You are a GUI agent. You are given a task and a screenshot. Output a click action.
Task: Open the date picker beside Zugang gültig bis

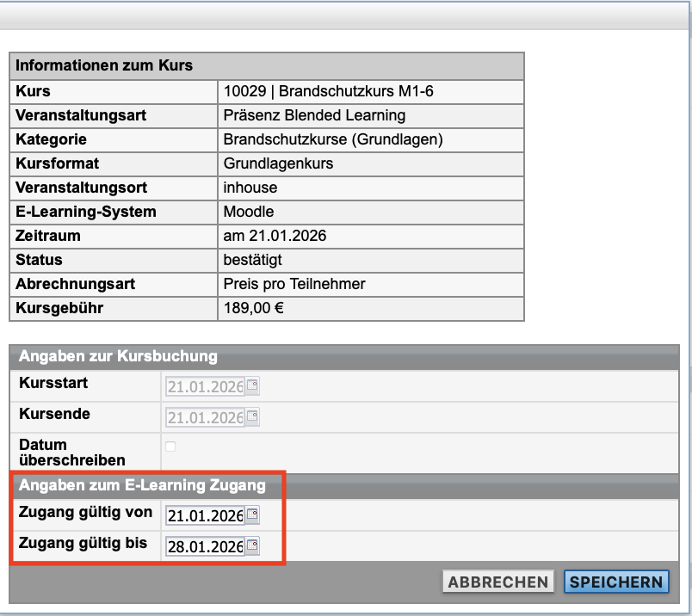coord(250,544)
